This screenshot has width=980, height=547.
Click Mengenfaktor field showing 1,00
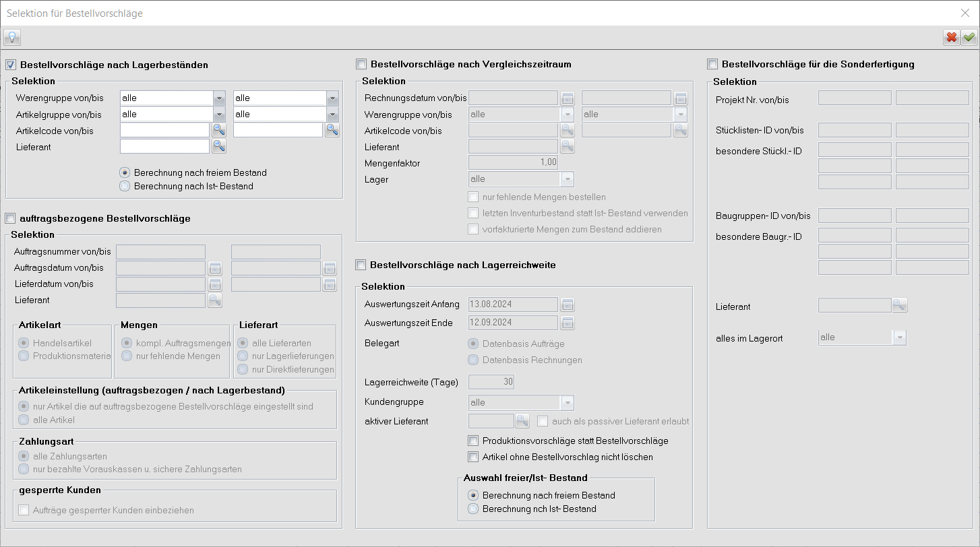pos(513,162)
